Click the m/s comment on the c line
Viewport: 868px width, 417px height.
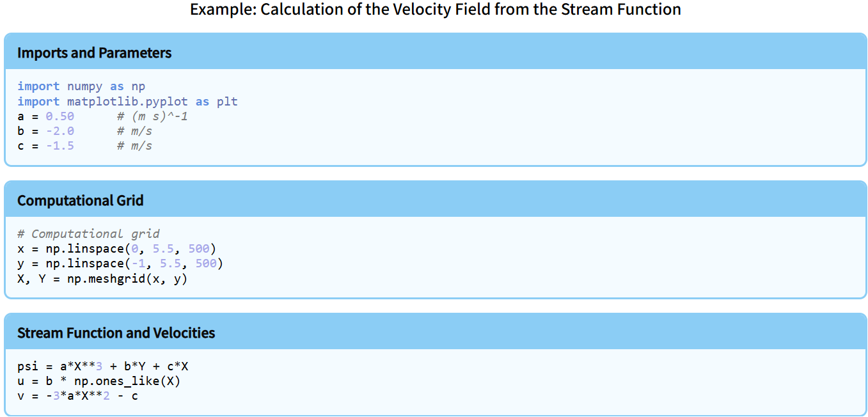click(134, 146)
